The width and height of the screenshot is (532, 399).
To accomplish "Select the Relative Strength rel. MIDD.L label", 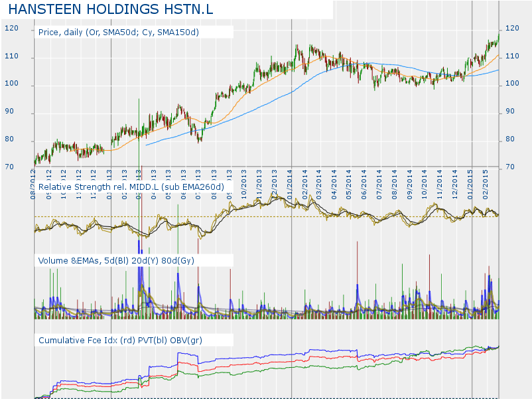I will coord(132,187).
